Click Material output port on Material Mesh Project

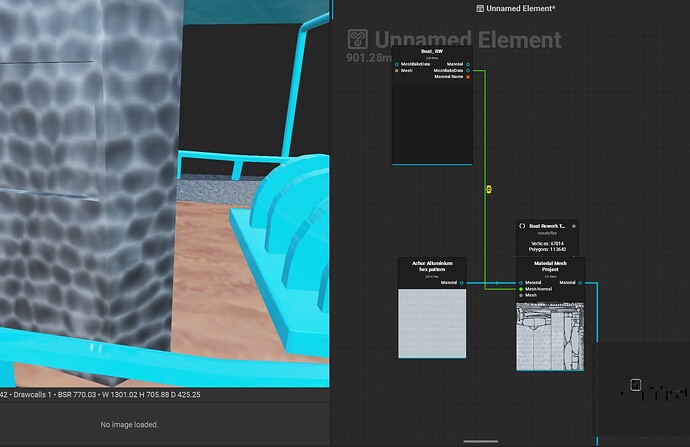[x=580, y=283]
